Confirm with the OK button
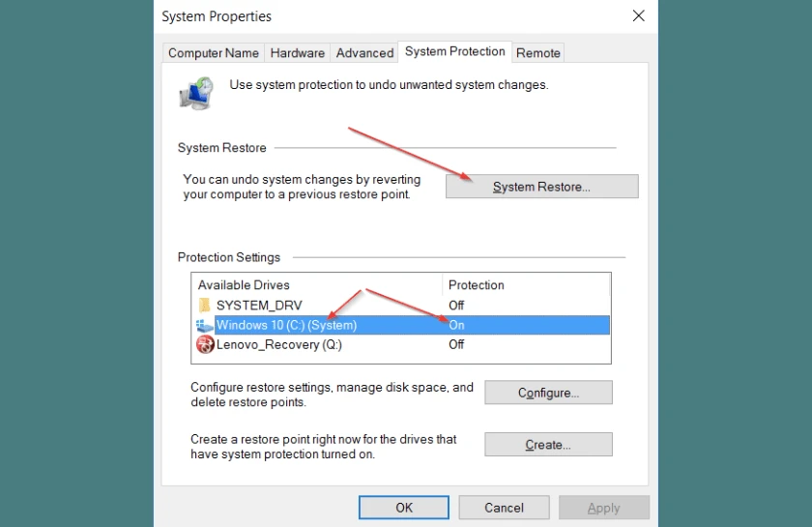The height and width of the screenshot is (527, 812). 404,508
